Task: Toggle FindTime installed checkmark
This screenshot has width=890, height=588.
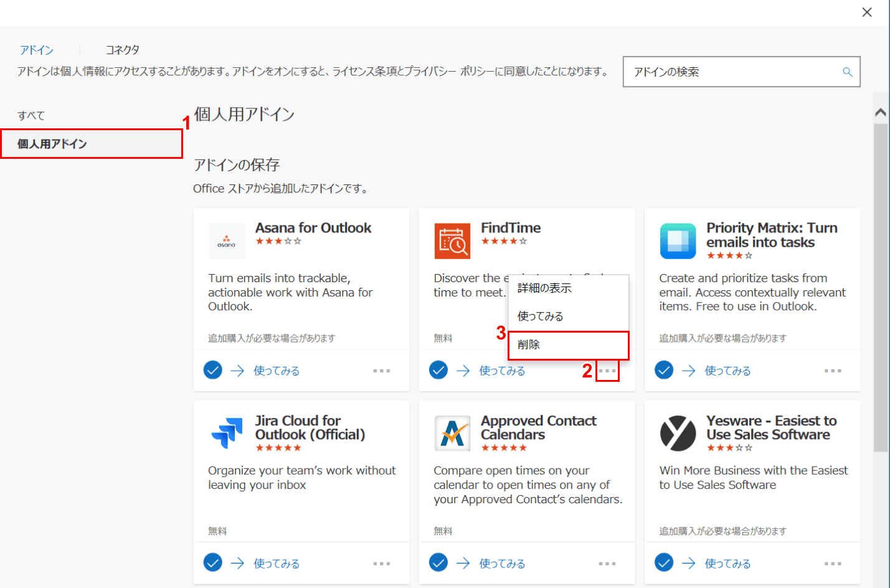Action: (438, 370)
